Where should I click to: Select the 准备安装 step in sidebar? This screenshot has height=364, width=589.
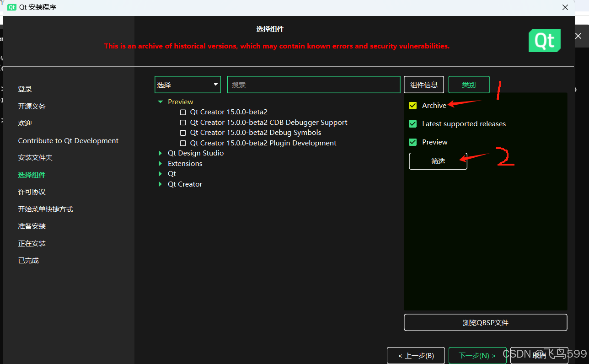(x=32, y=226)
